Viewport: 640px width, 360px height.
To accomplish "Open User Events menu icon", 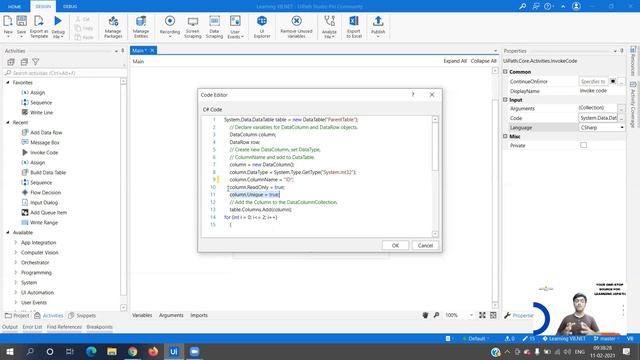I will 235,21.
